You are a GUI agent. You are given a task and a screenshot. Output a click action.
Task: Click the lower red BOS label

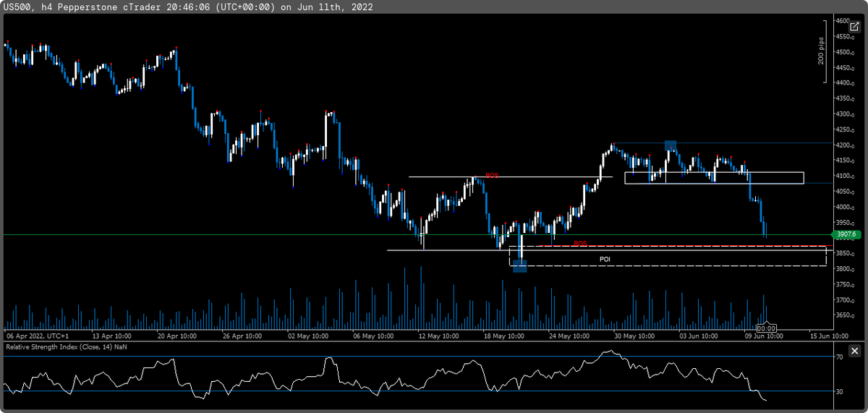tap(580, 244)
